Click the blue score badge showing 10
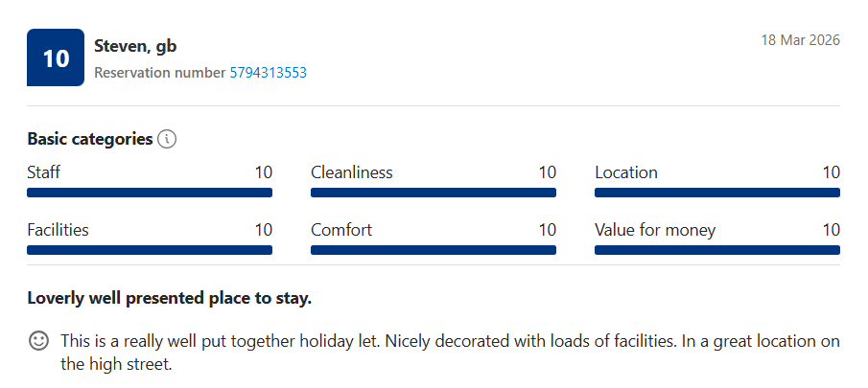The height and width of the screenshot is (388, 868). pyautogui.click(x=56, y=57)
